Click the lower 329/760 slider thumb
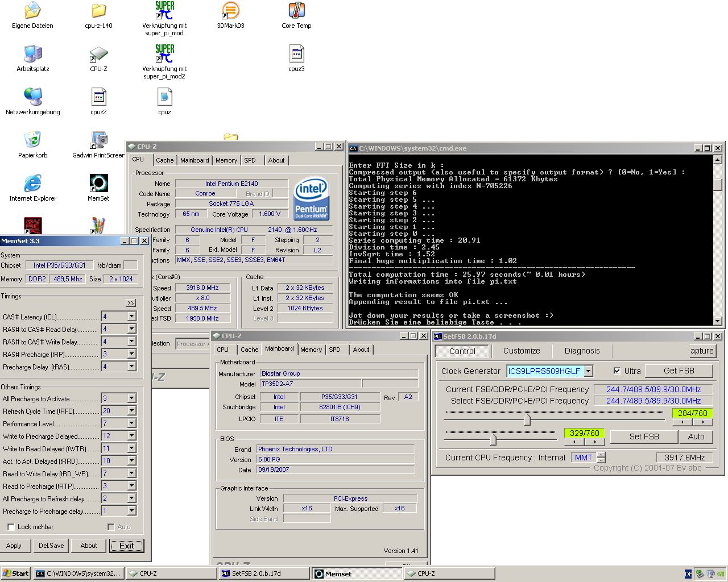Image resolution: width=728 pixels, height=582 pixels. click(x=493, y=439)
